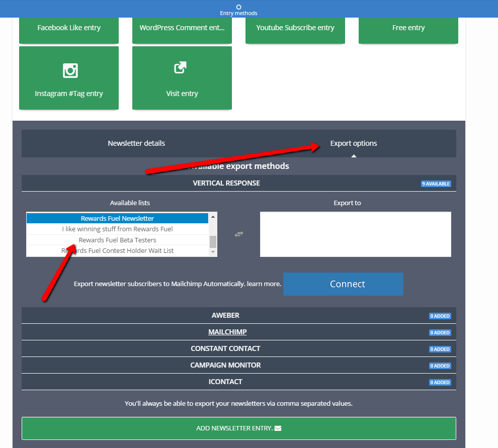Viewport: 498px width, 448px height.
Task: Click inside the Export to list box
Action: tap(356, 234)
